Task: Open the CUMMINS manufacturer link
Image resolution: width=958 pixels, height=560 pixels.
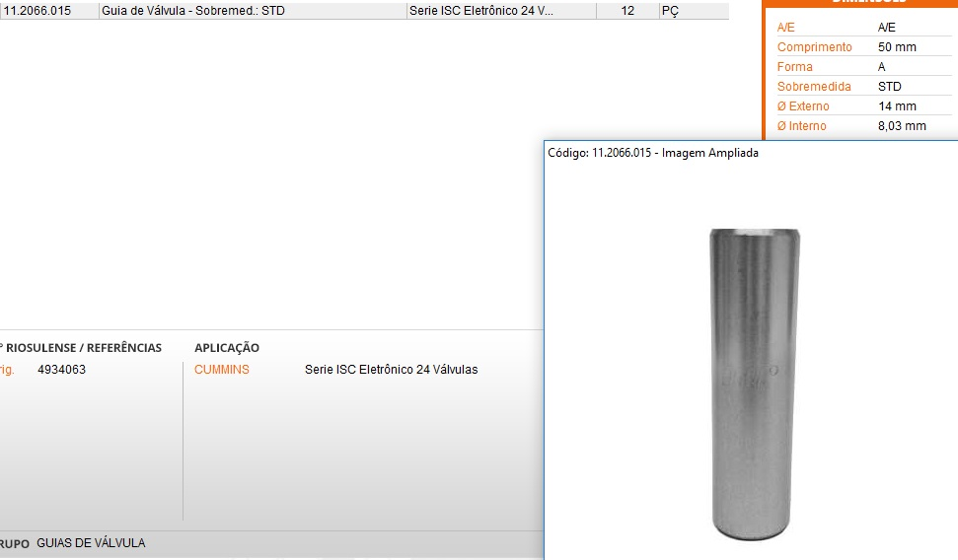Action: coord(222,370)
